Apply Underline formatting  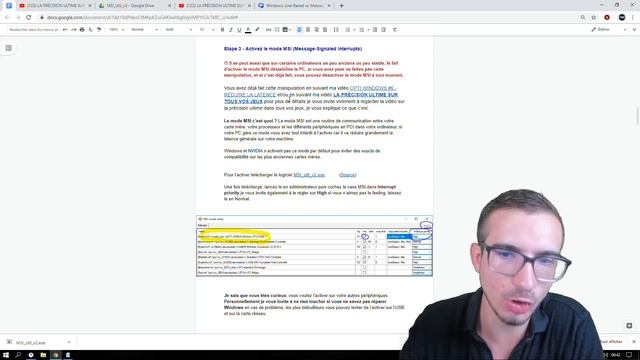(239, 30)
